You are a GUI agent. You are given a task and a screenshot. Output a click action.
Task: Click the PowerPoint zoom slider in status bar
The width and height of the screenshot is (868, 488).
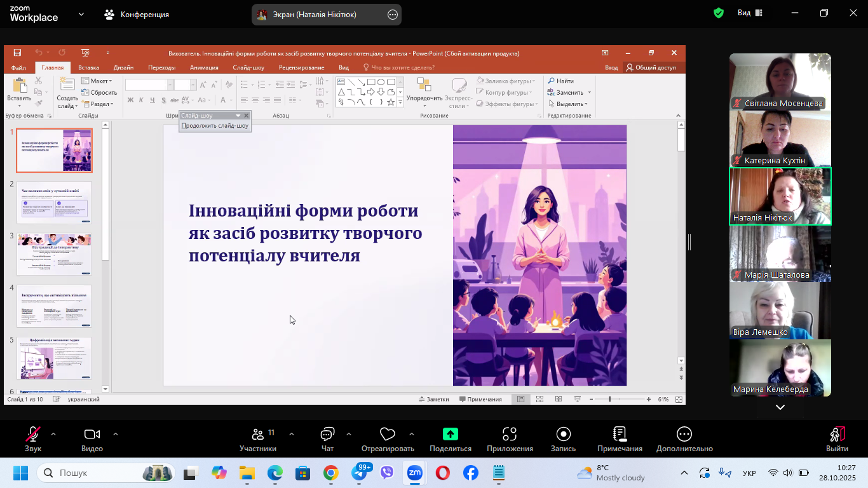tap(609, 400)
